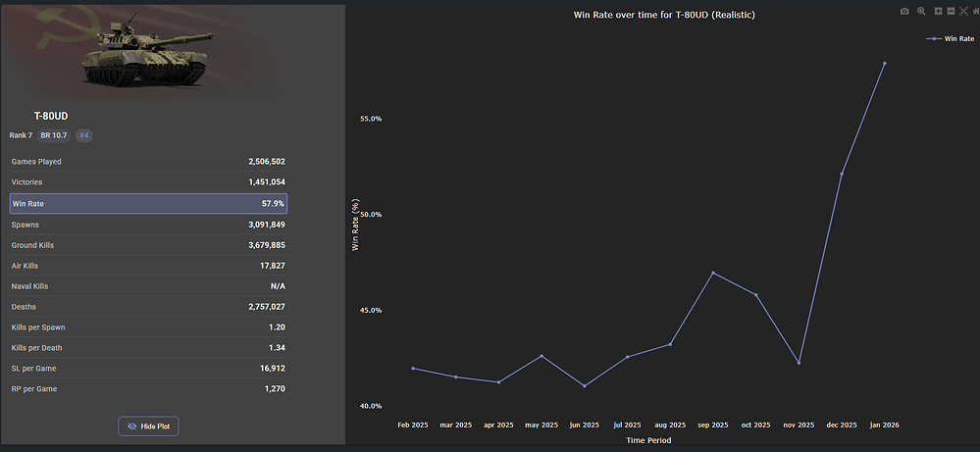Image resolution: width=980 pixels, height=452 pixels.
Task: Toggle the Win Rate legend entry
Action: (950, 38)
